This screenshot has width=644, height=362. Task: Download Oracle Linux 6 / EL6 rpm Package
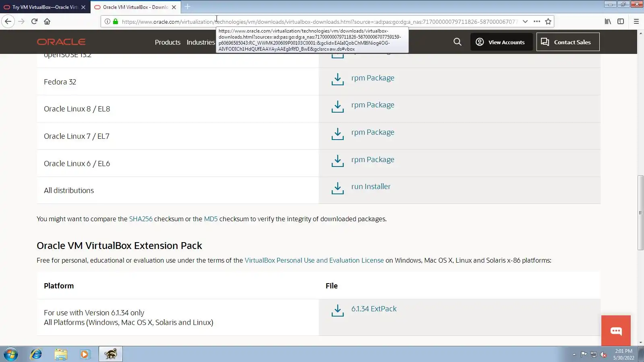click(373, 160)
